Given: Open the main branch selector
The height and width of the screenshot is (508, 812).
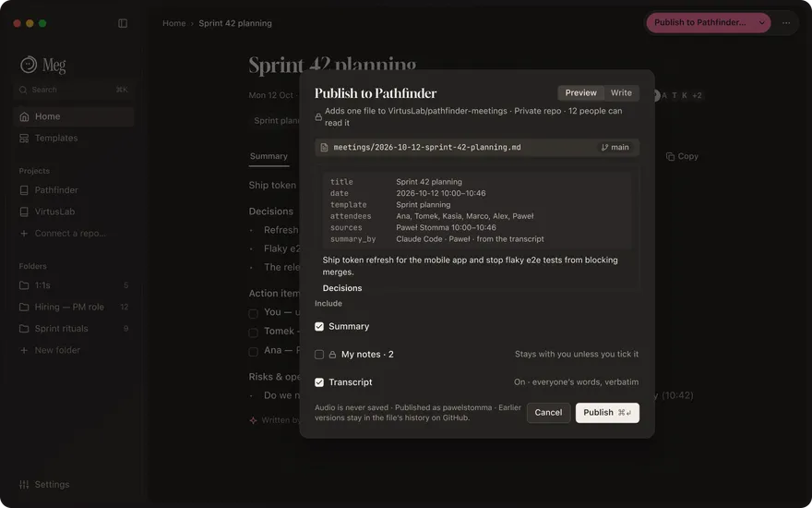Looking at the screenshot, I should pos(615,148).
